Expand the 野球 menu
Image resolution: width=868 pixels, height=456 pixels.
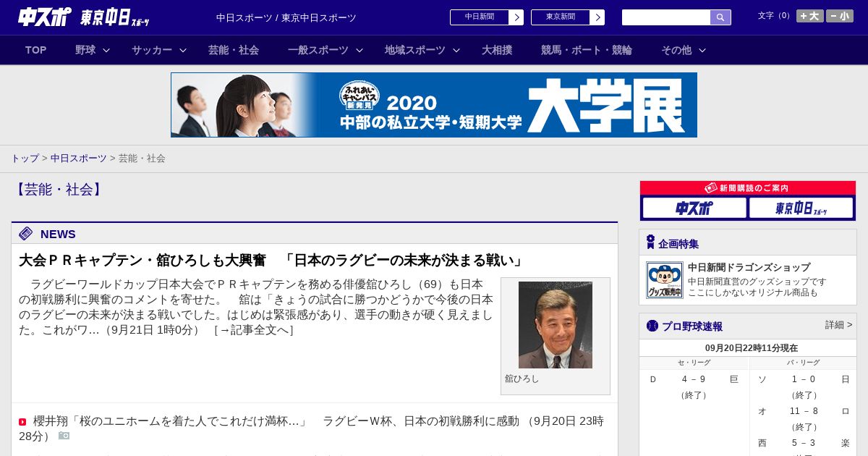point(93,50)
